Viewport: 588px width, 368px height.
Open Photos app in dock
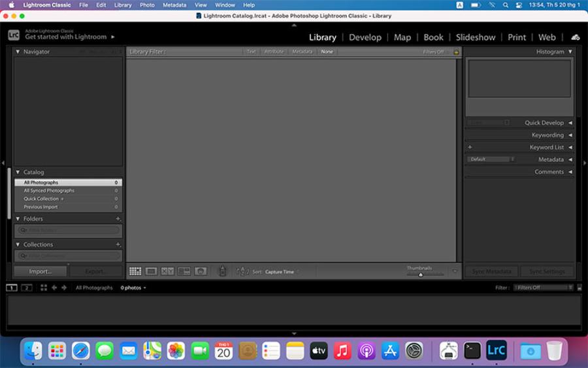(176, 351)
